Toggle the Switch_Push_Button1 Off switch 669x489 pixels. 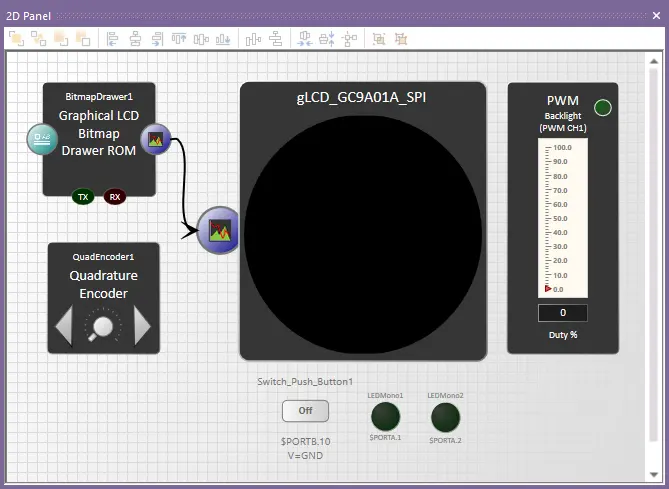[x=305, y=410]
